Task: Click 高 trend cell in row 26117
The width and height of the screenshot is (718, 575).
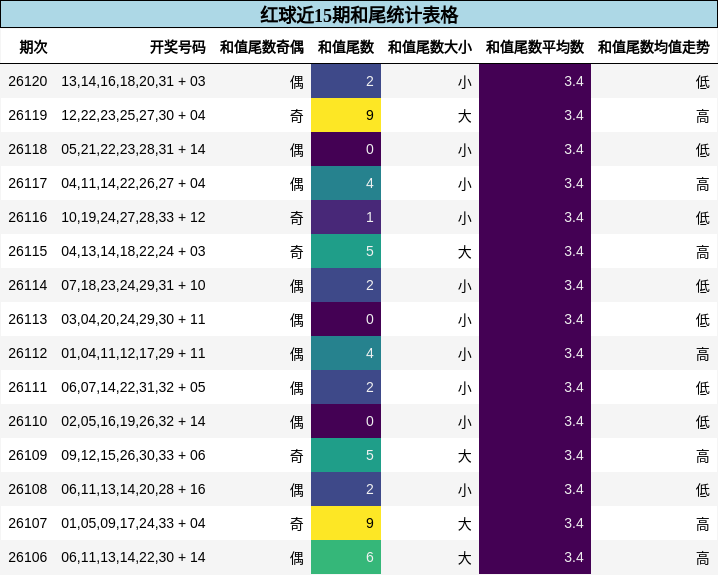Action: [703, 184]
